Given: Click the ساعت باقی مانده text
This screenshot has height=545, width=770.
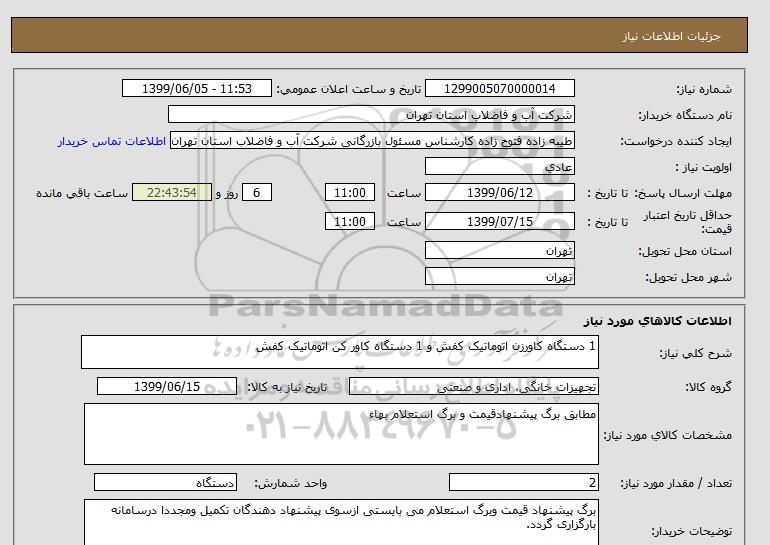Looking at the screenshot, I should point(82,193).
